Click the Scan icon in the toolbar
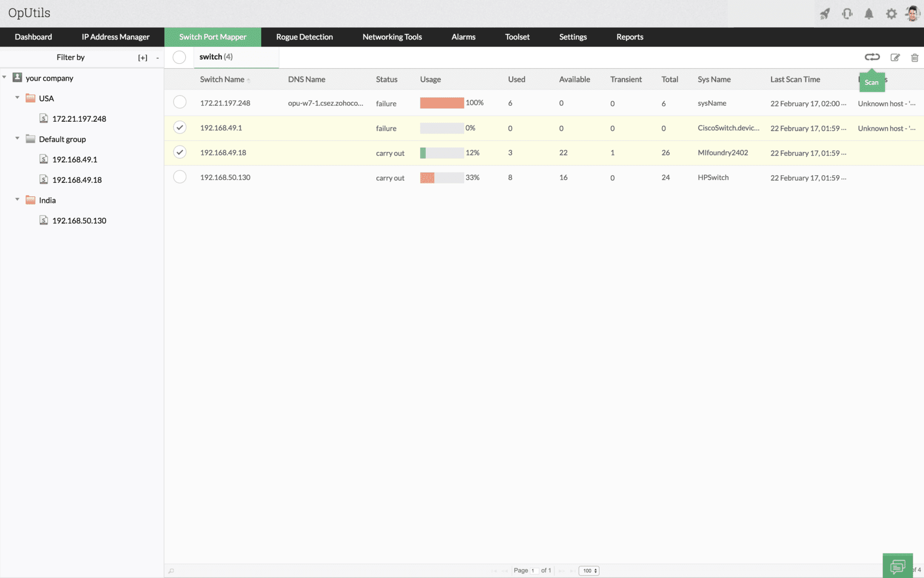 tap(872, 57)
